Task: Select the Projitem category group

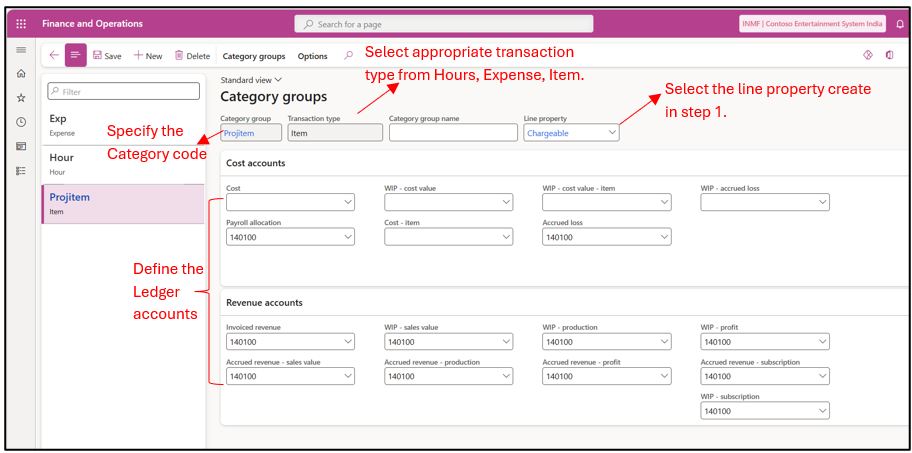Action: (x=123, y=204)
